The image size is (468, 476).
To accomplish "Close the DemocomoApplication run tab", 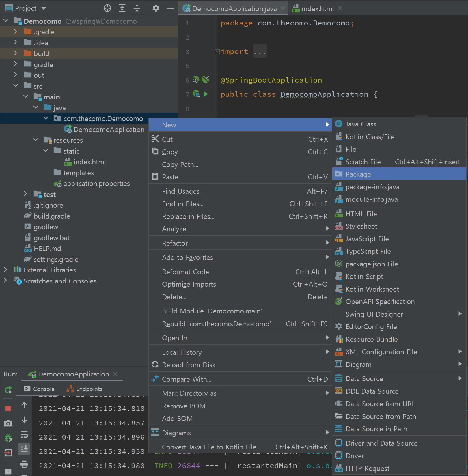I will click(x=115, y=374).
